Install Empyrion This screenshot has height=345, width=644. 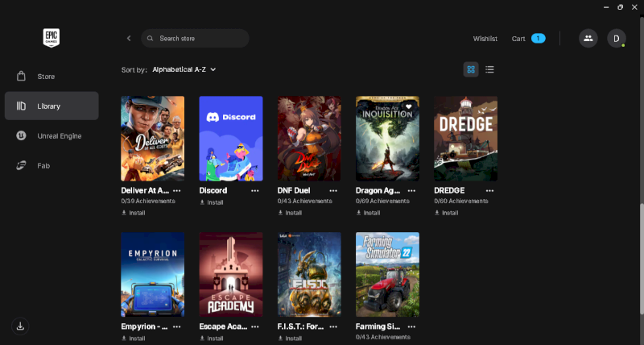pyautogui.click(x=133, y=339)
